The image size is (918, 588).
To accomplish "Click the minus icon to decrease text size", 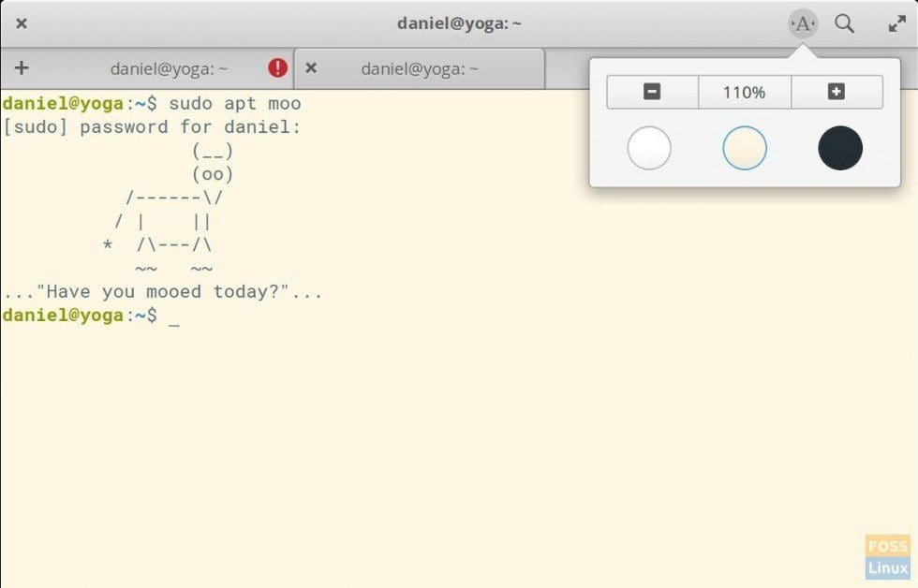I will 651,91.
